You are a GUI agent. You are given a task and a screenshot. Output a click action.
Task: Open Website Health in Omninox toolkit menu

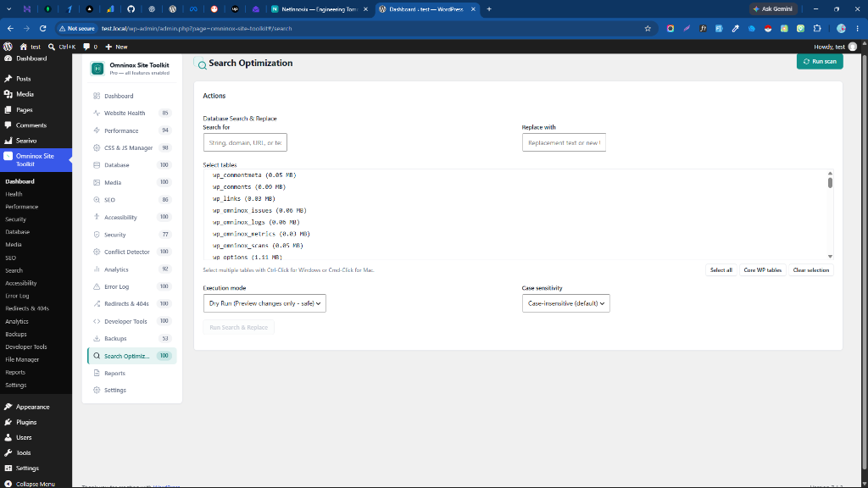click(x=131, y=113)
